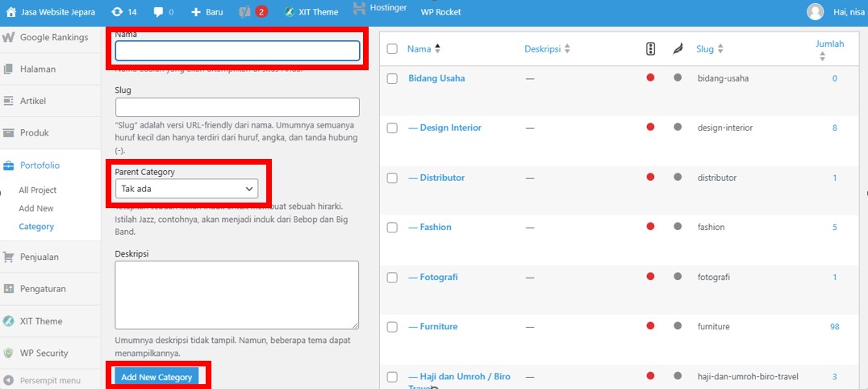Click the gray readability dot for Furniture
The width and height of the screenshot is (868, 389).
(678, 326)
